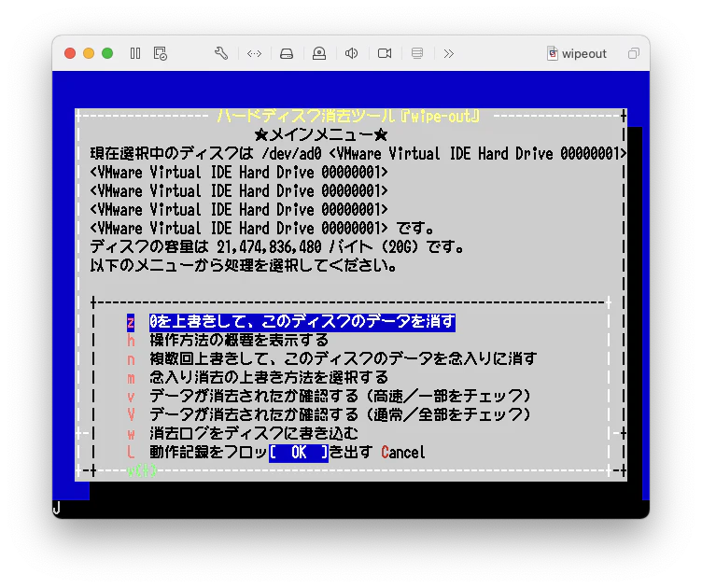702x588 pixels.
Task: Click the w shortcut letter
Action: click(131, 434)
